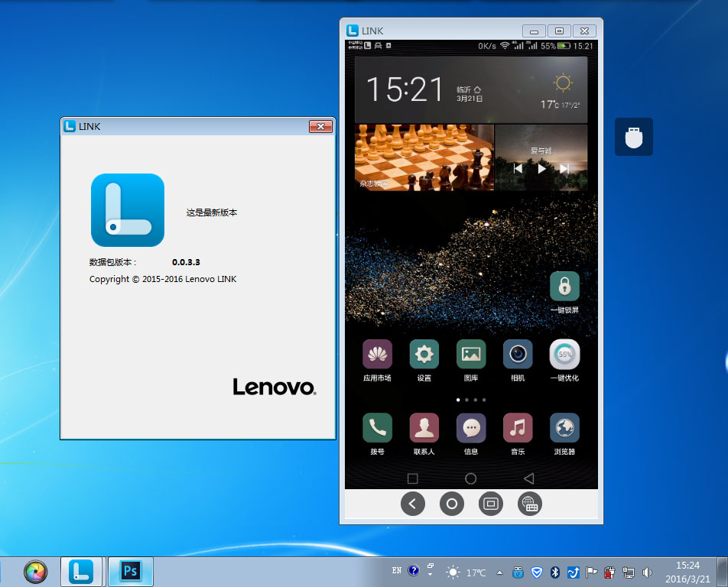Viewport: 728px width, 587px height.
Task: Open the phone Settings gear app
Action: tap(424, 355)
